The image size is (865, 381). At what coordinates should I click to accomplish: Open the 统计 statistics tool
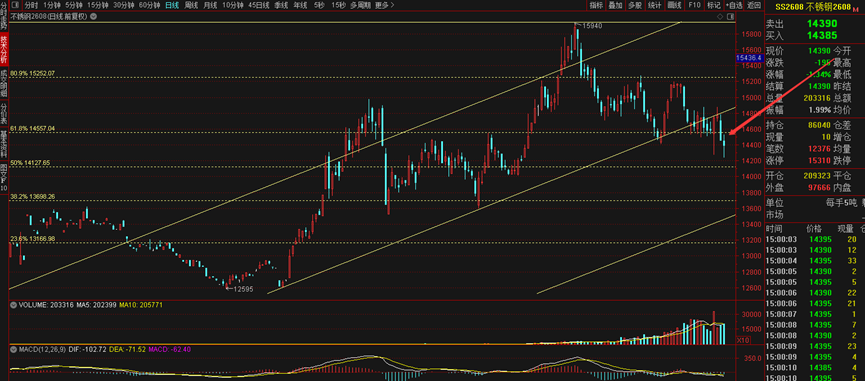[x=654, y=6]
